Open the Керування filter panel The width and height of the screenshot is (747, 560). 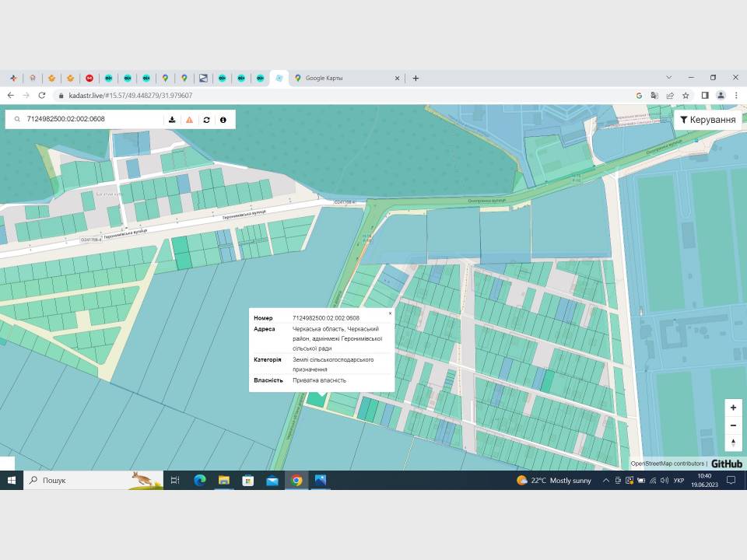[707, 120]
